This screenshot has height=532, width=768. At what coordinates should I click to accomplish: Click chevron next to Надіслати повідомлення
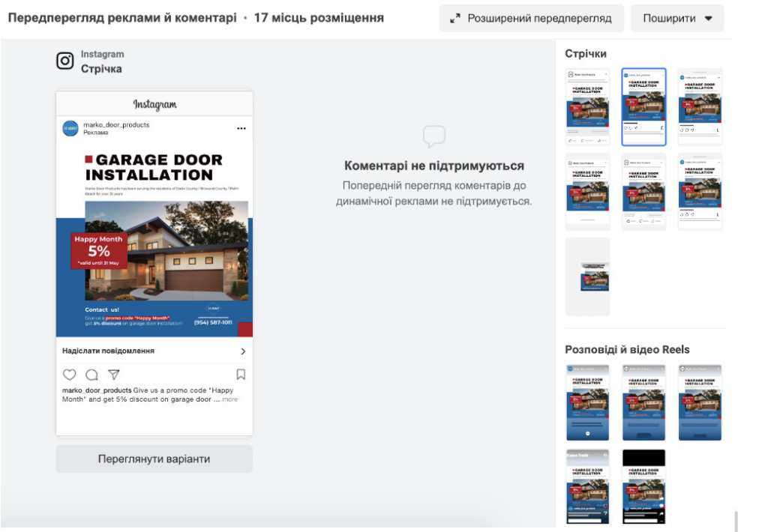point(242,351)
